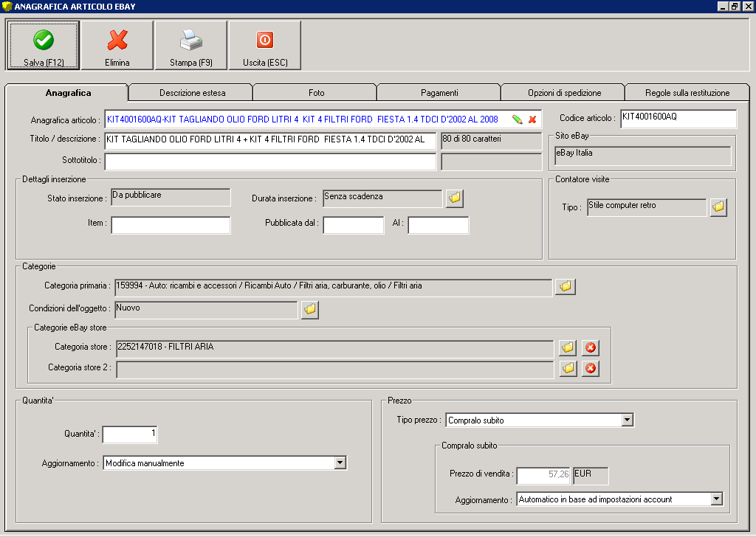756x537 pixels.
Task: Open folder picker for Condizioni dell'oggetto
Action: point(310,309)
